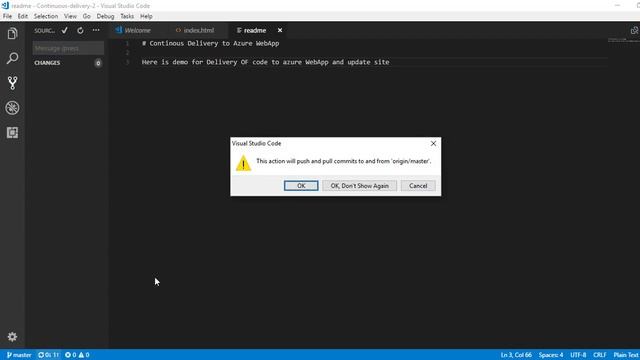Open the Explorer files view

pyautogui.click(x=12, y=33)
